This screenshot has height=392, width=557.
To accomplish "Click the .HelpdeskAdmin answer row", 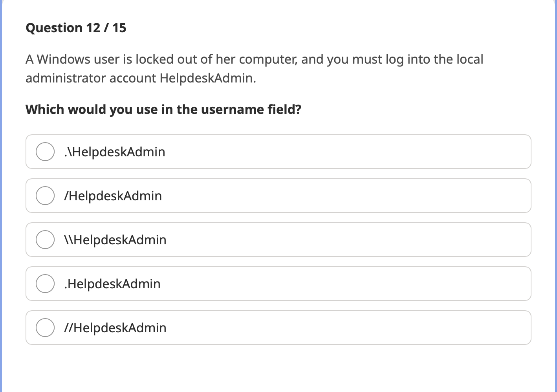I will tap(278, 284).
